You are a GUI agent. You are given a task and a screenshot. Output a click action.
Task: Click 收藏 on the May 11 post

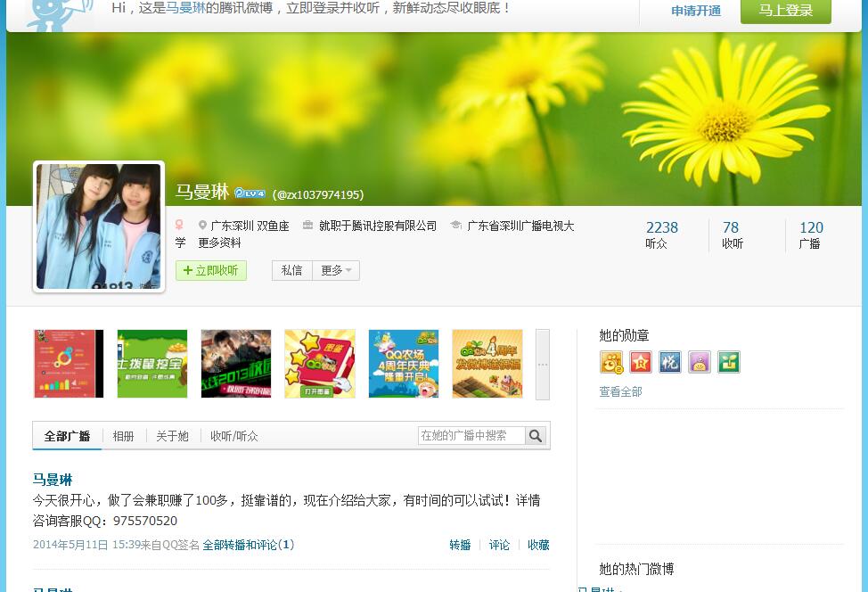point(538,545)
